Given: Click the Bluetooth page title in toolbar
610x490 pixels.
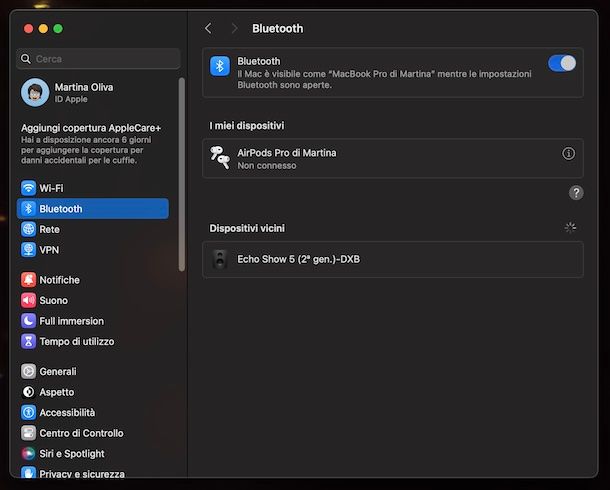Looking at the screenshot, I should coord(277,28).
